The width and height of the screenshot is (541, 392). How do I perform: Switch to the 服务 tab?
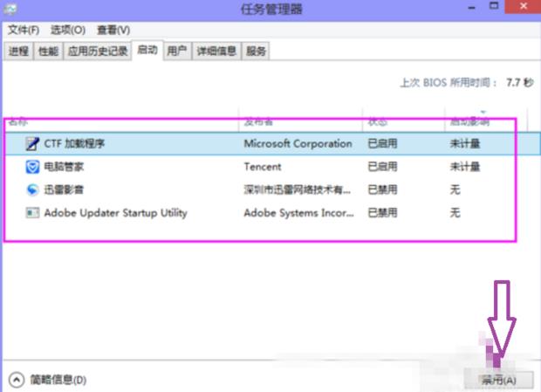click(x=256, y=52)
